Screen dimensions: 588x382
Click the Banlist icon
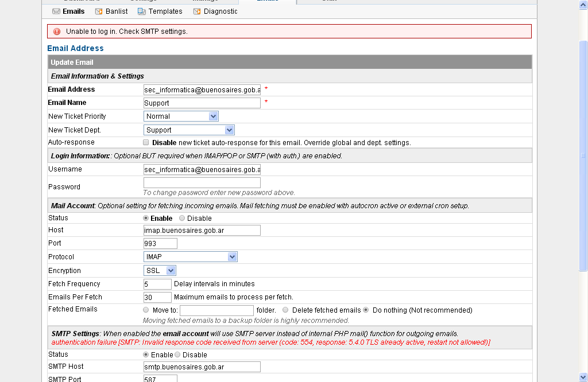pyautogui.click(x=99, y=11)
